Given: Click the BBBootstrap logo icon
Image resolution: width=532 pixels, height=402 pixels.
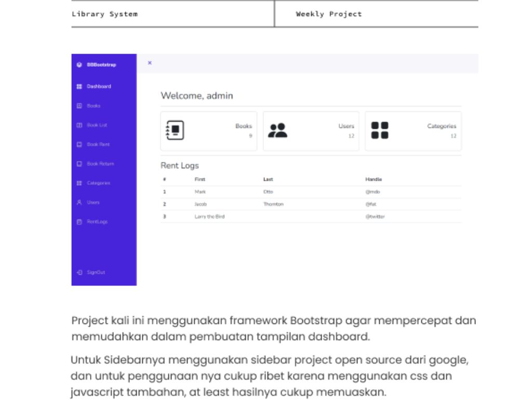Looking at the screenshot, I should pos(79,65).
